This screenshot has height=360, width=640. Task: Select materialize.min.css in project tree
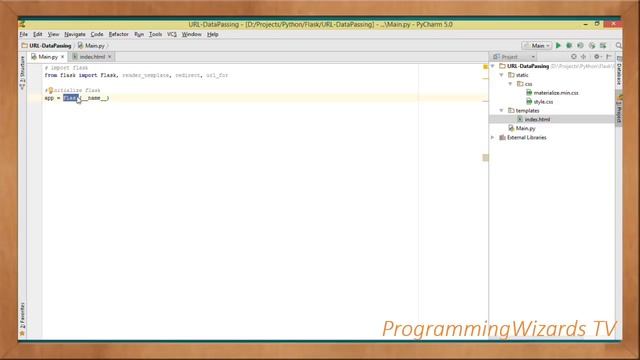[x=552, y=93]
